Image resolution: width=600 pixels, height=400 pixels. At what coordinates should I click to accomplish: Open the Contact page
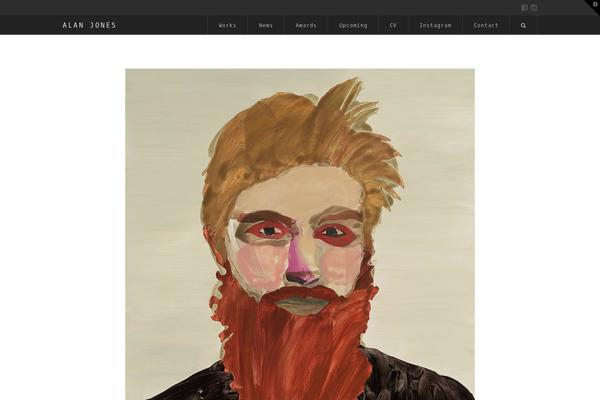pyautogui.click(x=486, y=25)
